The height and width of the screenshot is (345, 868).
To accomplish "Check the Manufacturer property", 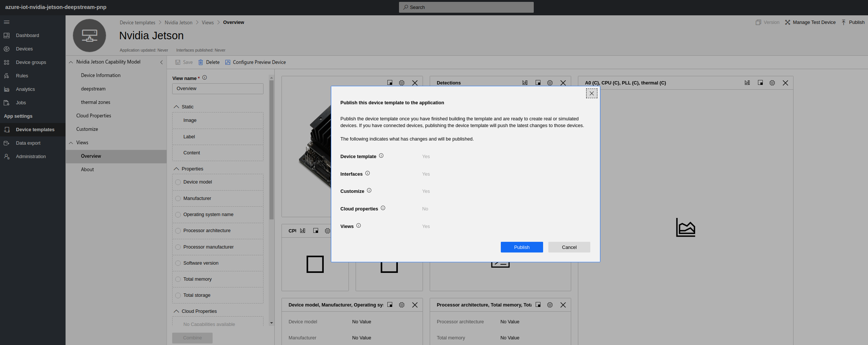I will coord(178,198).
